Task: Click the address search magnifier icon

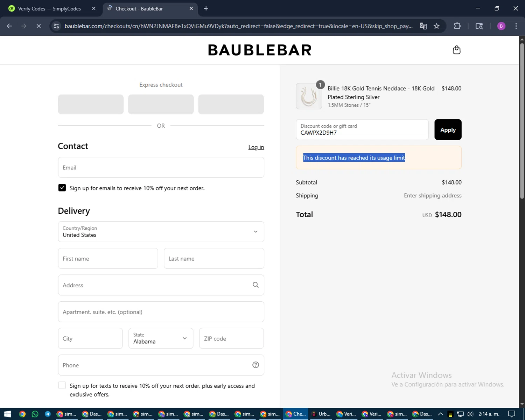Action: click(x=255, y=285)
